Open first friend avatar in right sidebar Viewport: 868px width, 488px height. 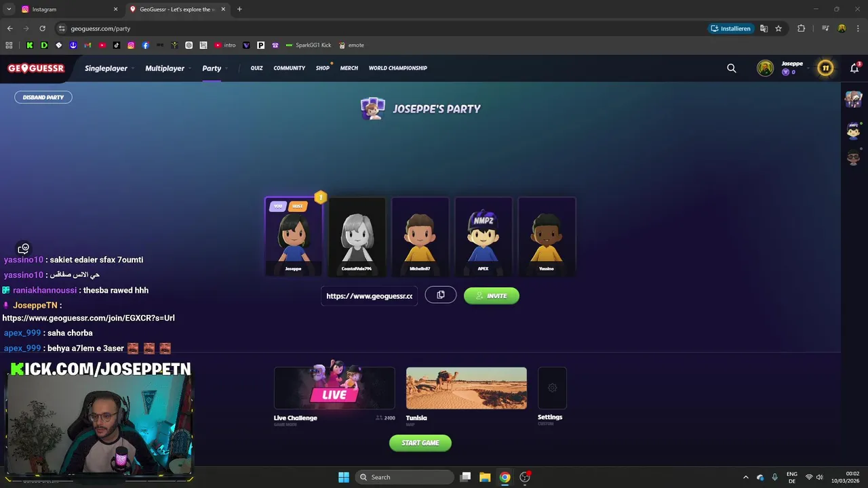[854, 100]
